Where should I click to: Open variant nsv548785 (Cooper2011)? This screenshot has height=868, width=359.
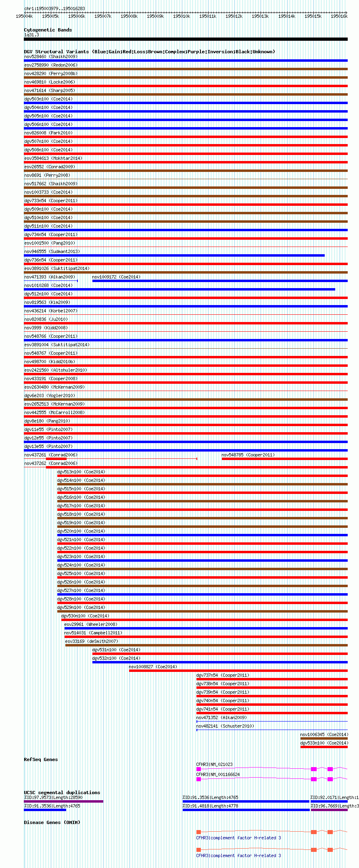pos(248,455)
